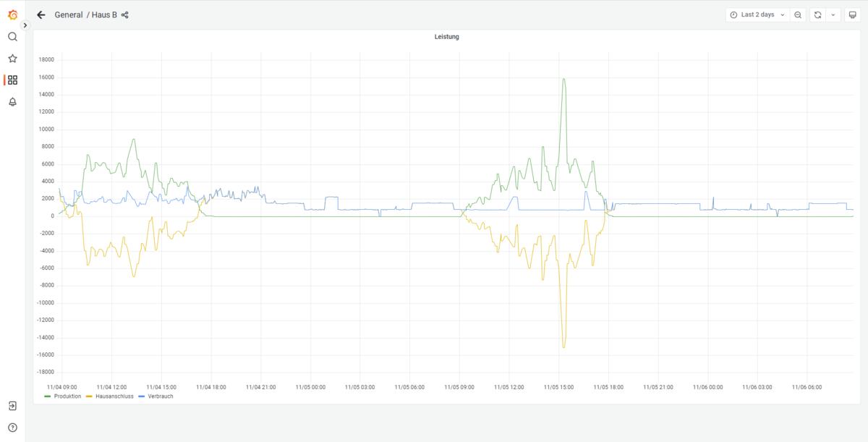Open the Leistung panel title menu
This screenshot has height=442, width=868.
(x=446, y=37)
